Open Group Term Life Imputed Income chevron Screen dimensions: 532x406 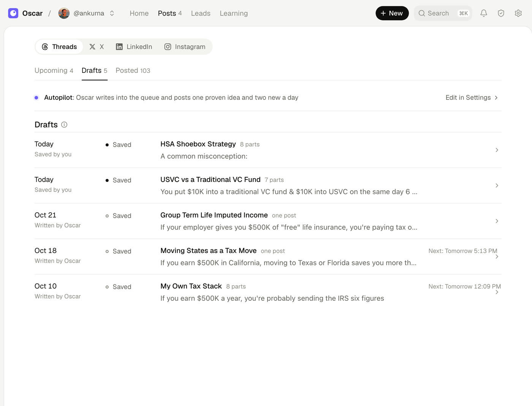(497, 221)
